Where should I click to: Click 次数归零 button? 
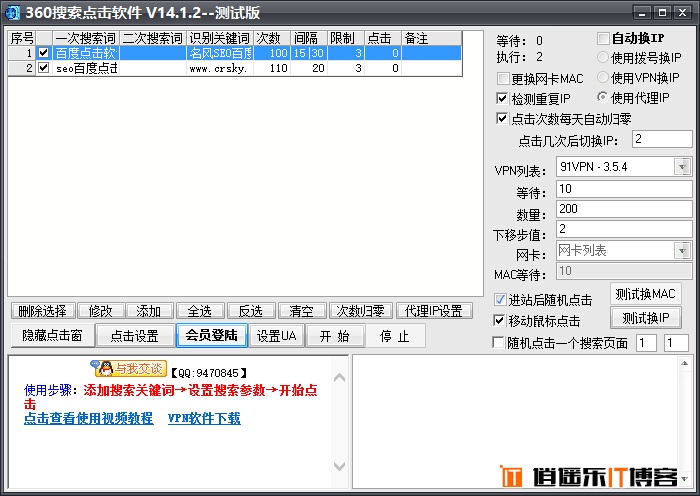click(361, 311)
